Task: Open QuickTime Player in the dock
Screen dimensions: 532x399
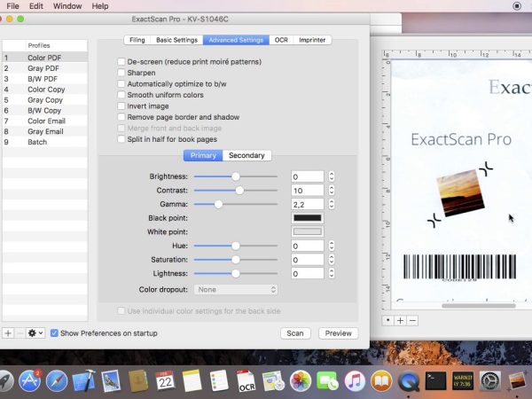Action: [409, 380]
